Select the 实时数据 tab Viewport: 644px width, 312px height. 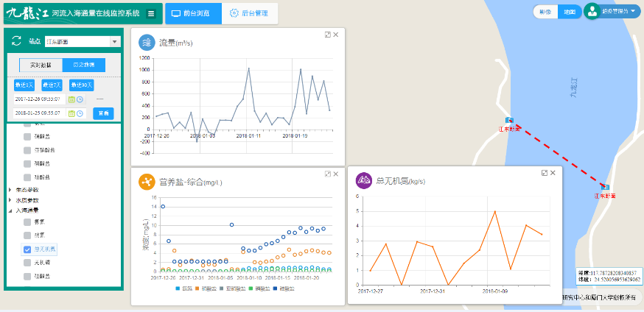pos(41,65)
